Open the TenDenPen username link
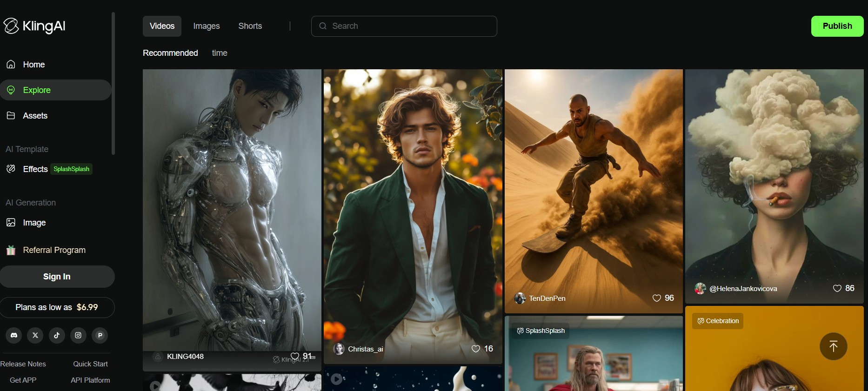The image size is (868, 391). point(548,298)
